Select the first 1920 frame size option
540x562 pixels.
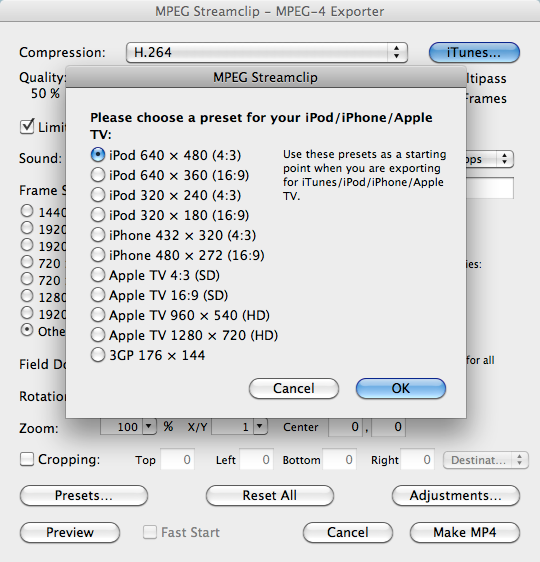[x=27, y=228]
